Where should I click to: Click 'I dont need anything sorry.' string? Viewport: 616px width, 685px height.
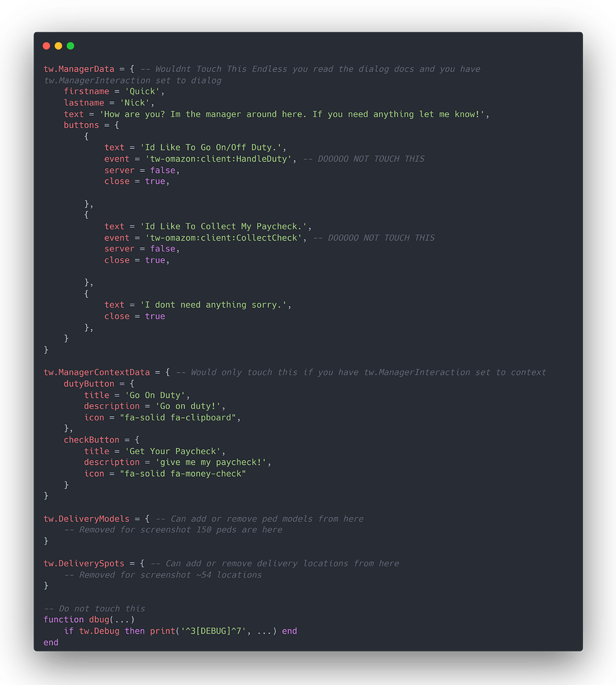click(x=214, y=305)
